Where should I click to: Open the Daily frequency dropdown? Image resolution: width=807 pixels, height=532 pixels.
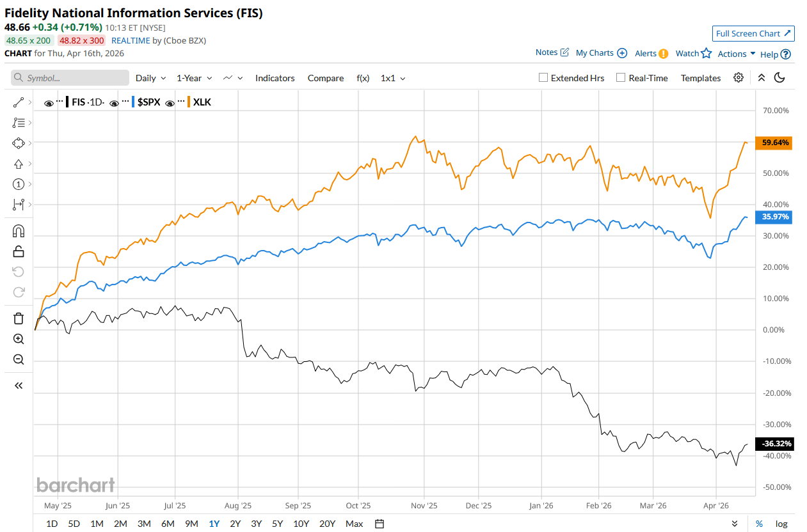[150, 78]
